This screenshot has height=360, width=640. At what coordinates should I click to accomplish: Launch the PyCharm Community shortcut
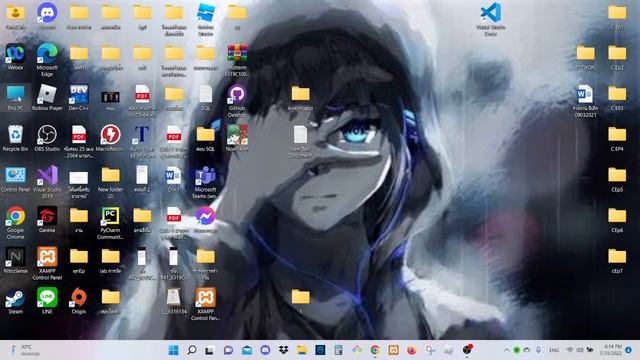click(x=110, y=223)
